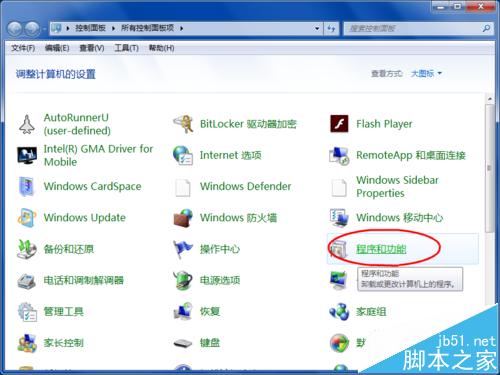
Task: Open the 恢复 recovery icon
Action: pyautogui.click(x=183, y=311)
